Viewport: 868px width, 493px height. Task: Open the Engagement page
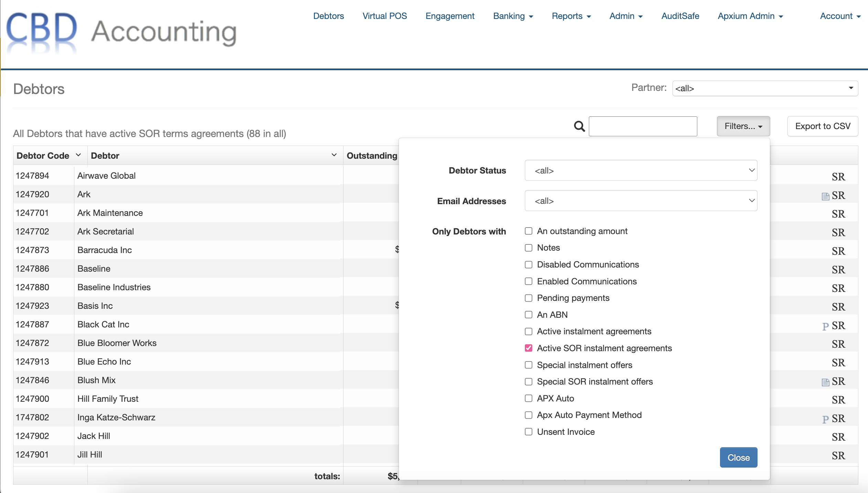450,16
